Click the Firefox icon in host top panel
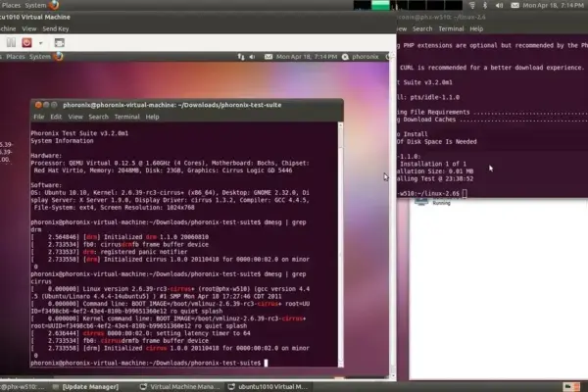Image resolution: width=588 pixels, height=392 pixels. pyautogui.click(x=54, y=5)
